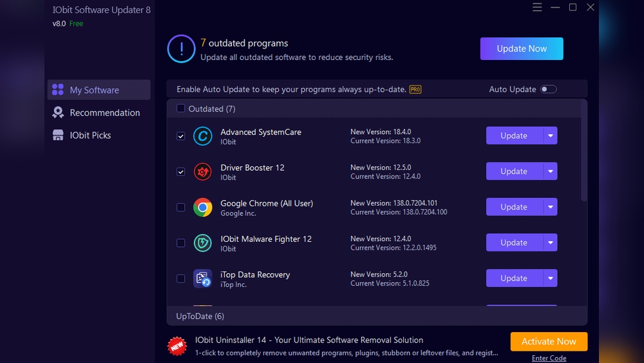644x363 pixels.
Task: Toggle the Auto Update switch
Action: point(548,89)
